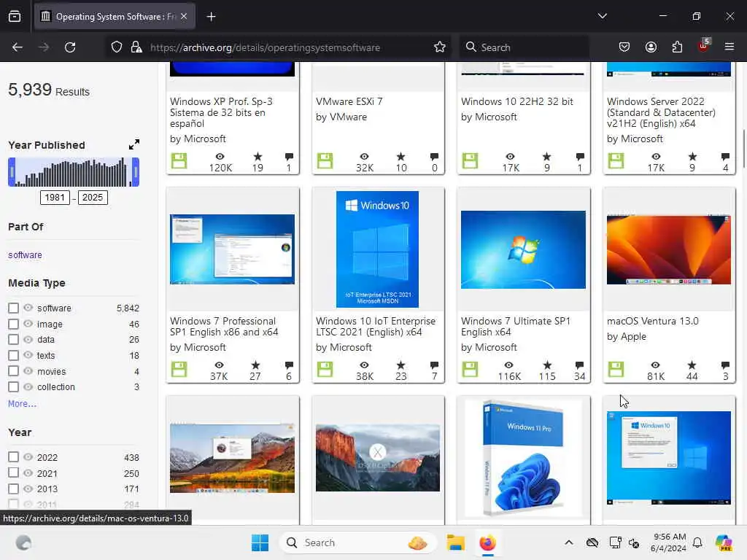Close the Operating System Software tab
The image size is (747, 560).
[184, 17]
